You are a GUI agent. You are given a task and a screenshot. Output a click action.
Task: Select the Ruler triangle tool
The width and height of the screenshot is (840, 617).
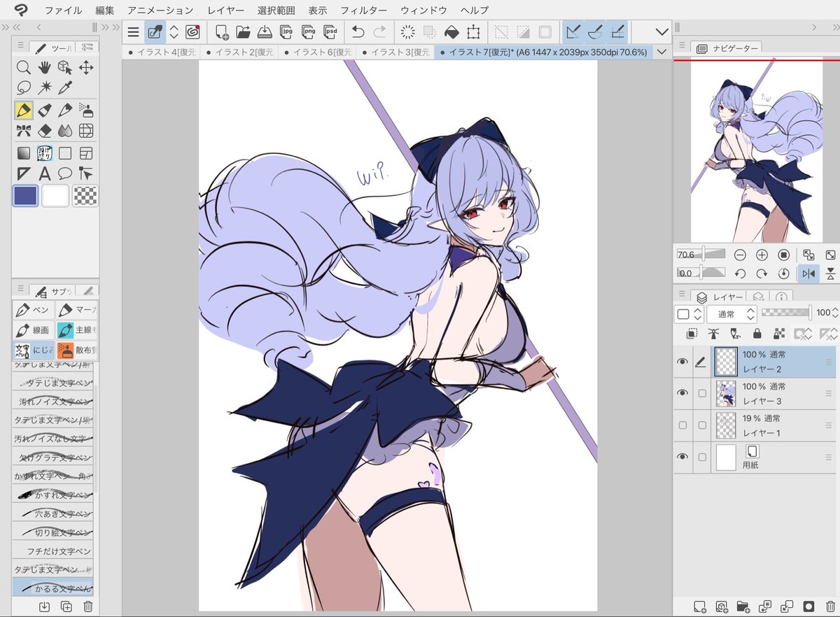pos(23,174)
